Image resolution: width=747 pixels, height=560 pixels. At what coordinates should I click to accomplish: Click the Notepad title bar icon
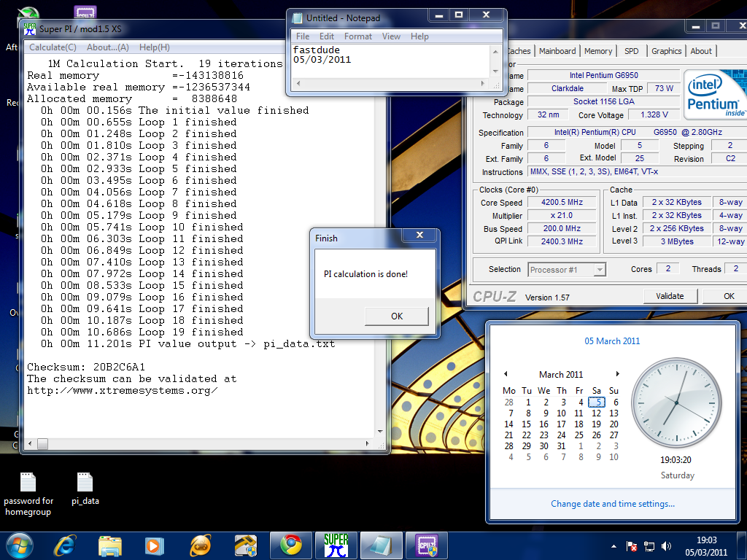click(x=298, y=18)
